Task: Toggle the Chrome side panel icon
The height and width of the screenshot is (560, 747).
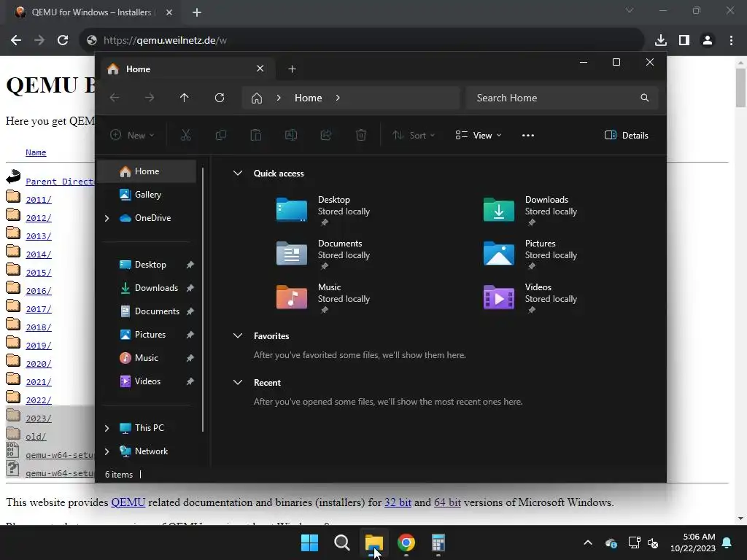Action: (x=684, y=40)
